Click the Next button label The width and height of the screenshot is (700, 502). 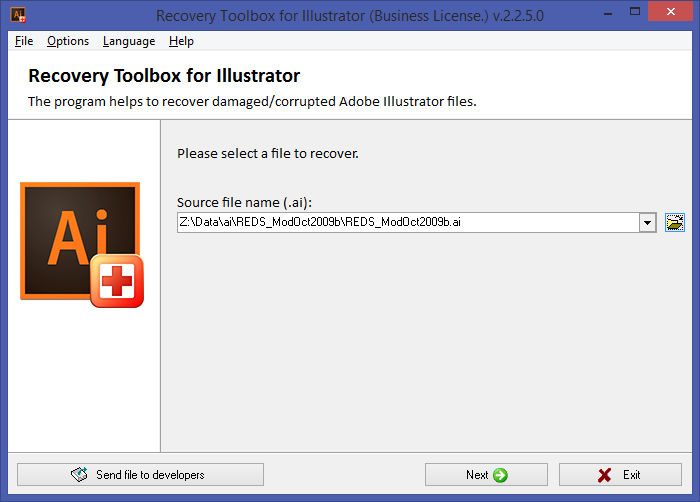pos(477,475)
